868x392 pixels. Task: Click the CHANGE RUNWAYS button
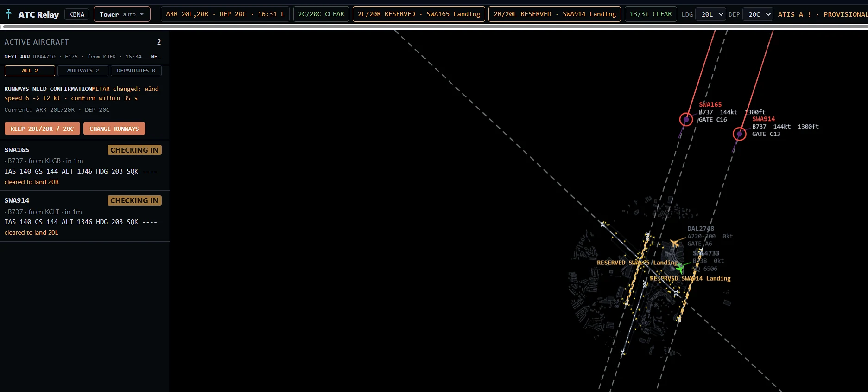point(114,129)
